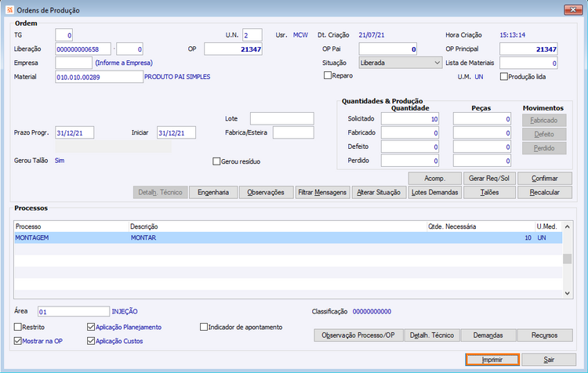
Task: Click the Solicitado Quantidade field
Action: [410, 119]
